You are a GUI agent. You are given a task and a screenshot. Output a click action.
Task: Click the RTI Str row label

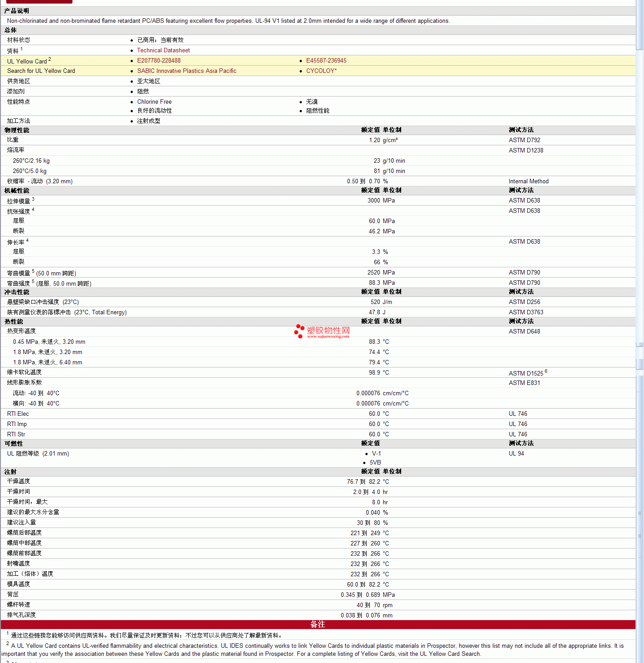[x=16, y=435]
